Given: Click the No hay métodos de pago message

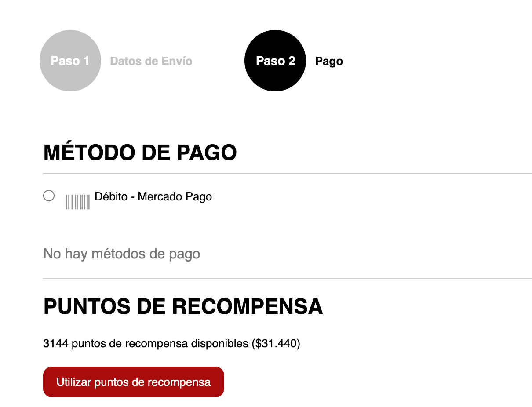Looking at the screenshot, I should [122, 254].
